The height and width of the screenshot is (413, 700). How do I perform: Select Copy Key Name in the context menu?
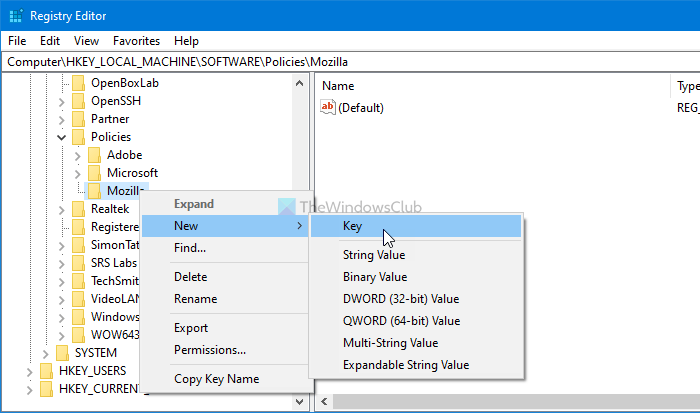225,379
